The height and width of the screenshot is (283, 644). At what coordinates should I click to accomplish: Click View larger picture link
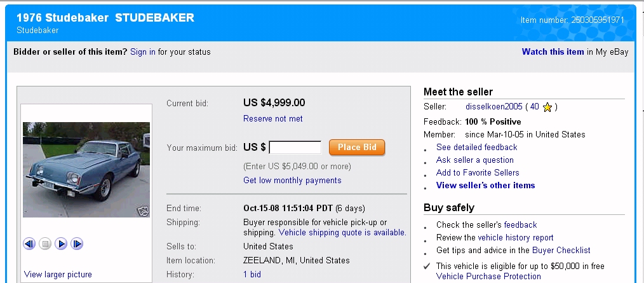[58, 274]
